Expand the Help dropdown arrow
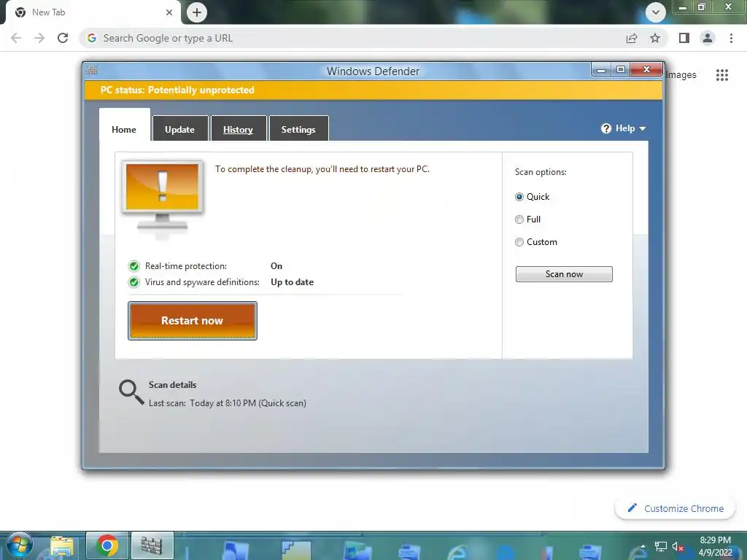The height and width of the screenshot is (560, 747). tap(642, 128)
